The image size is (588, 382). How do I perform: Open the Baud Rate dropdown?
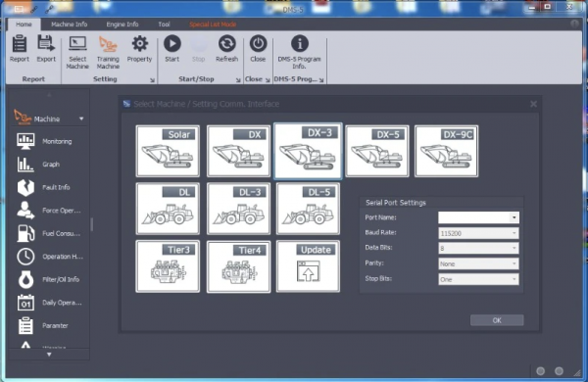pos(514,233)
